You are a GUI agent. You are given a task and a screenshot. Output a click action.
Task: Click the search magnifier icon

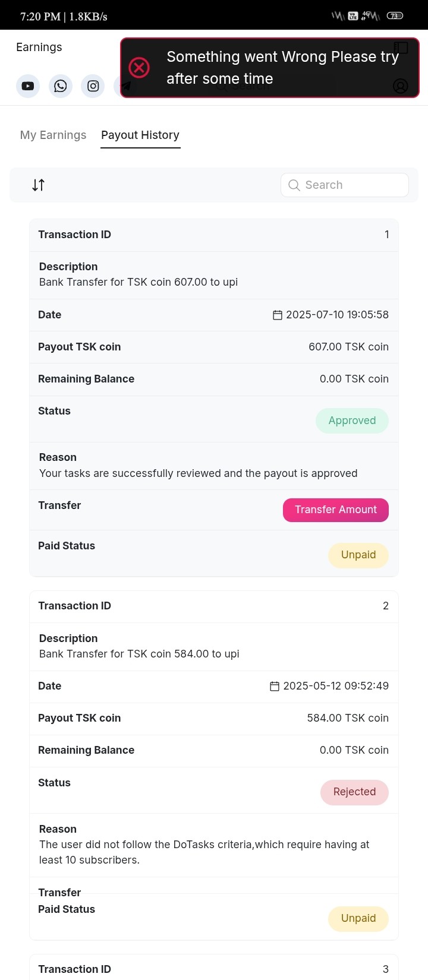coord(294,185)
